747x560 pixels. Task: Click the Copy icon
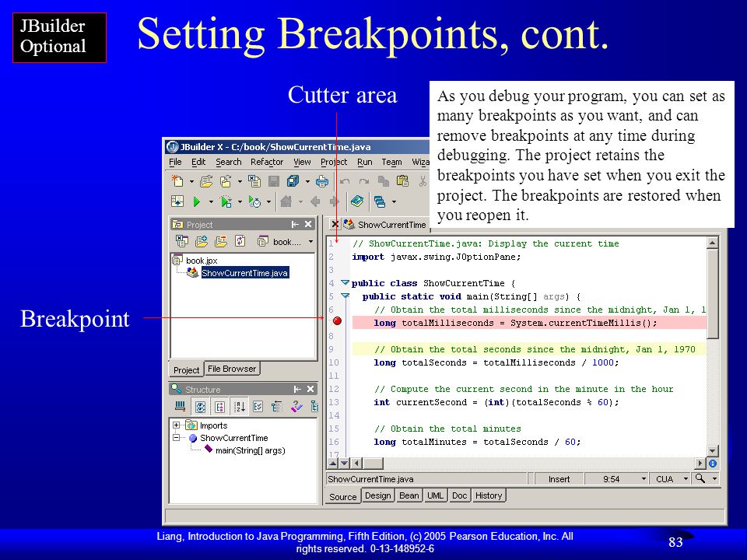pos(383,181)
